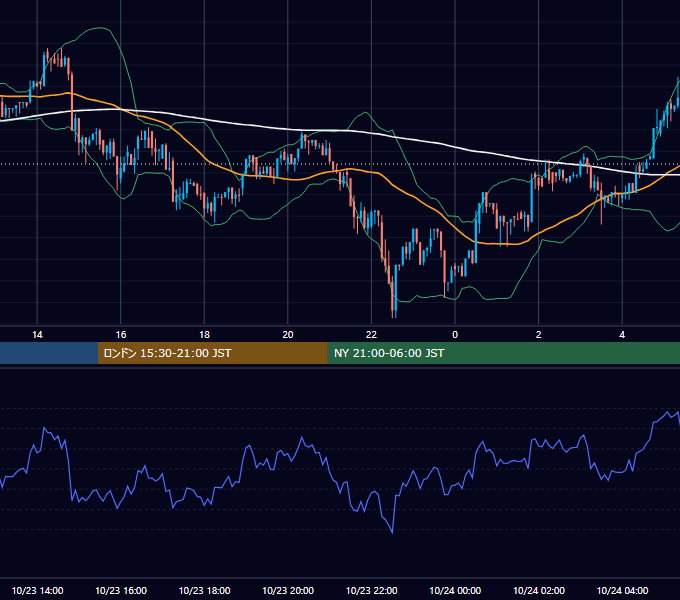Click the 10/23 22:00 date label
The height and width of the screenshot is (600, 680).
(x=371, y=590)
